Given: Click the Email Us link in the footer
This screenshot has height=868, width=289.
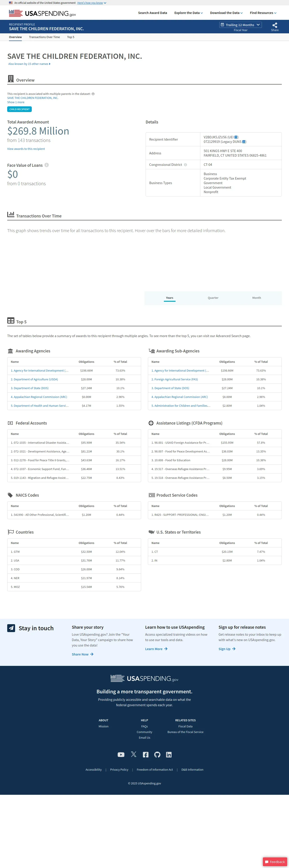Looking at the screenshot, I should (x=144, y=738).
